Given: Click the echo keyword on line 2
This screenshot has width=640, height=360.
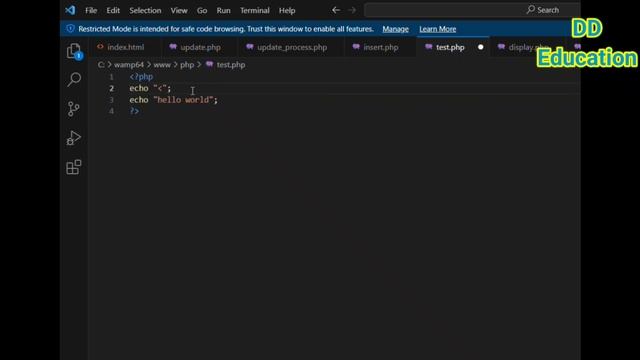Looking at the screenshot, I should [x=139, y=88].
